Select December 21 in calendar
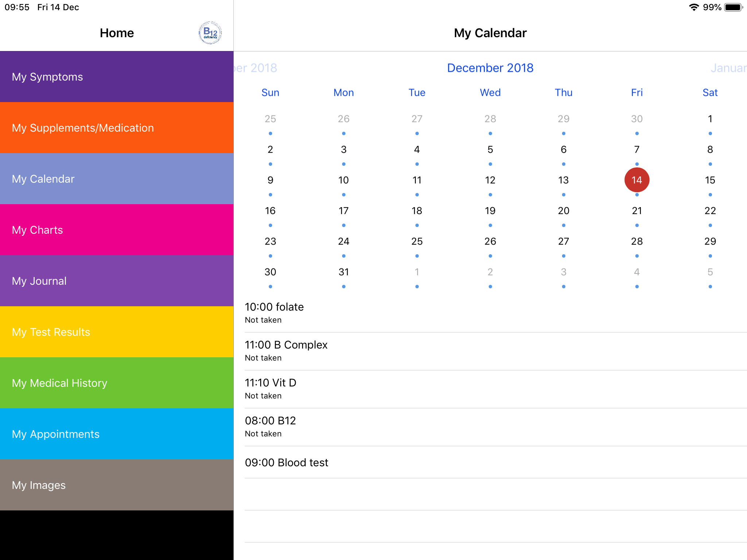 [637, 211]
